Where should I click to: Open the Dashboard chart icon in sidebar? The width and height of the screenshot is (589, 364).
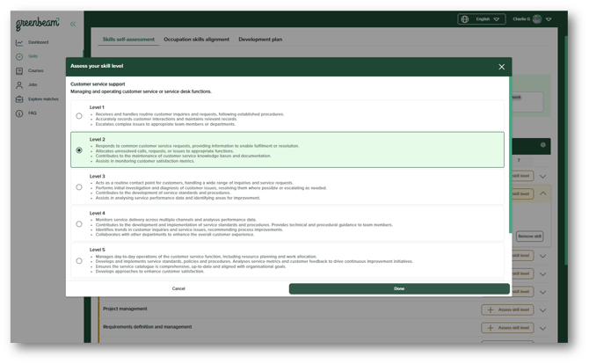pyautogui.click(x=19, y=42)
